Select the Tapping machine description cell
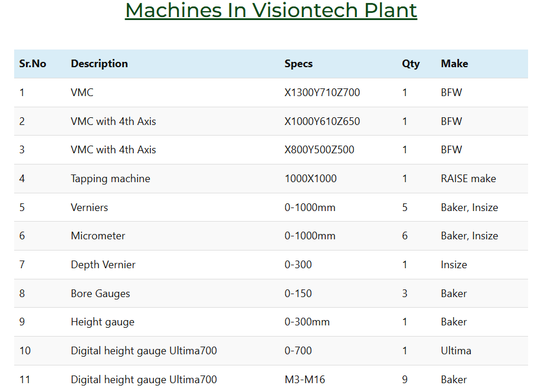 pyautogui.click(x=110, y=179)
